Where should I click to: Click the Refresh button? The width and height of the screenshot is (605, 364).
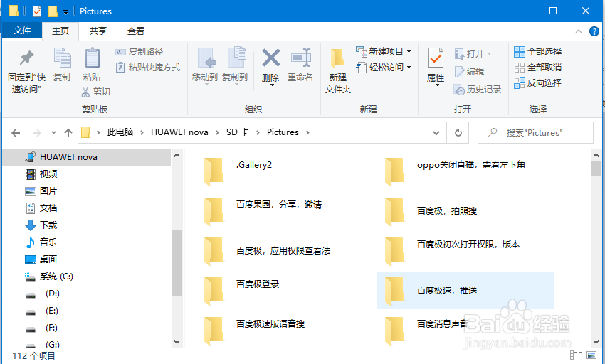458,133
